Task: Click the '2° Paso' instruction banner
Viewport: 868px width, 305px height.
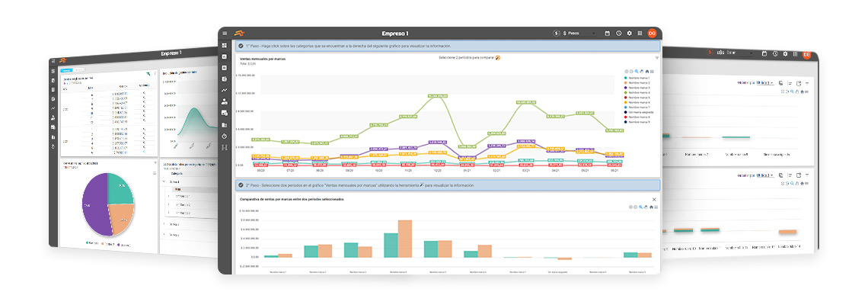Action: tap(448, 185)
